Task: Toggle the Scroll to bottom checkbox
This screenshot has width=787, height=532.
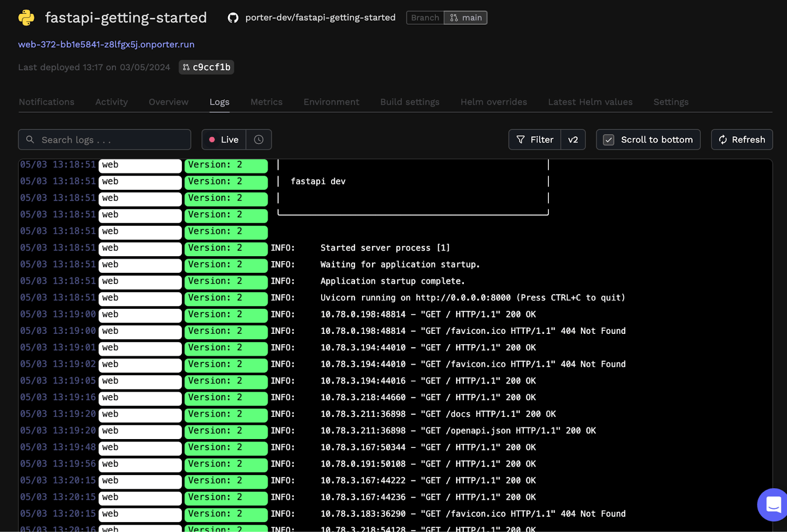Action: coord(608,140)
